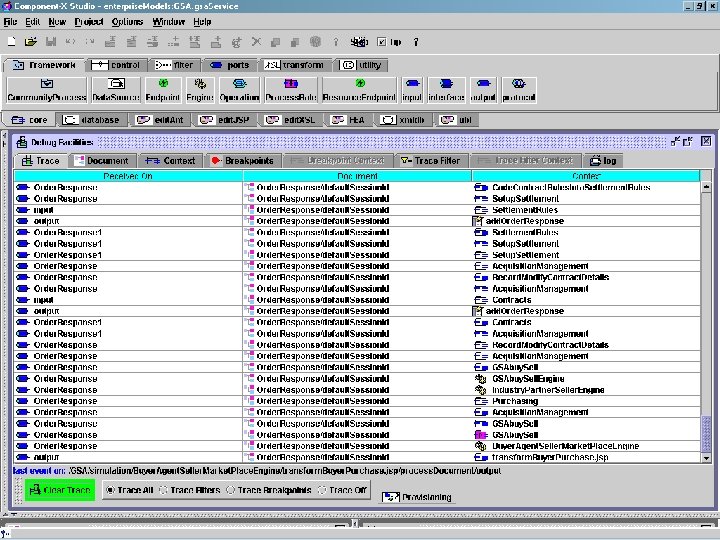The width and height of the screenshot is (720, 540).
Task: Click the Save diskette toolbar icon
Action: coord(51,42)
